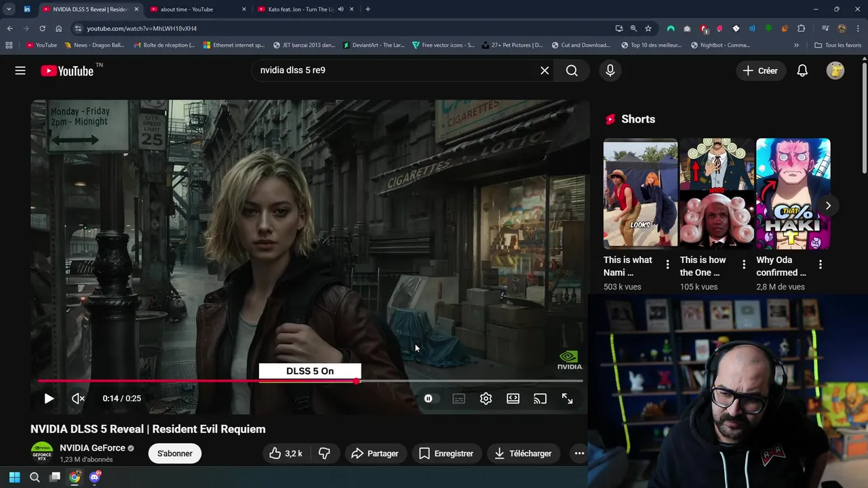868x488 pixels.
Task: Seek using the red progress bar handle
Action: click(357, 382)
